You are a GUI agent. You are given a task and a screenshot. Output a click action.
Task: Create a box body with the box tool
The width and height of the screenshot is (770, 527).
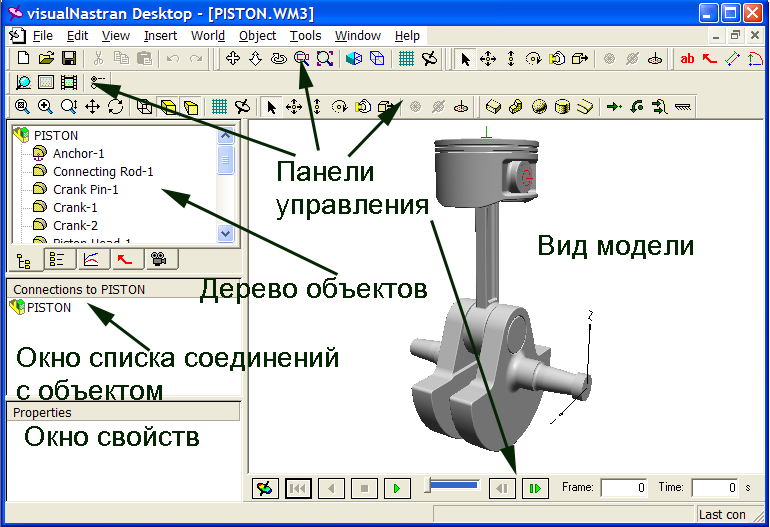click(x=493, y=107)
